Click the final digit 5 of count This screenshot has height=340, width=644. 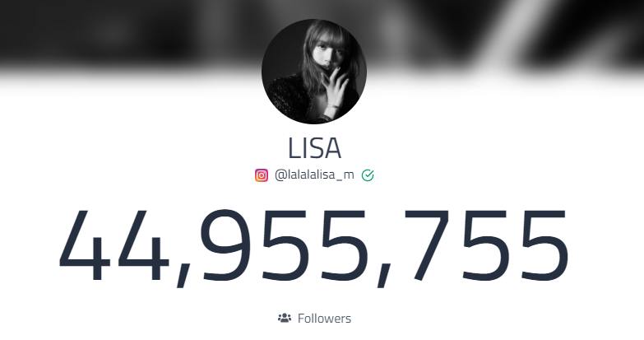click(545, 246)
